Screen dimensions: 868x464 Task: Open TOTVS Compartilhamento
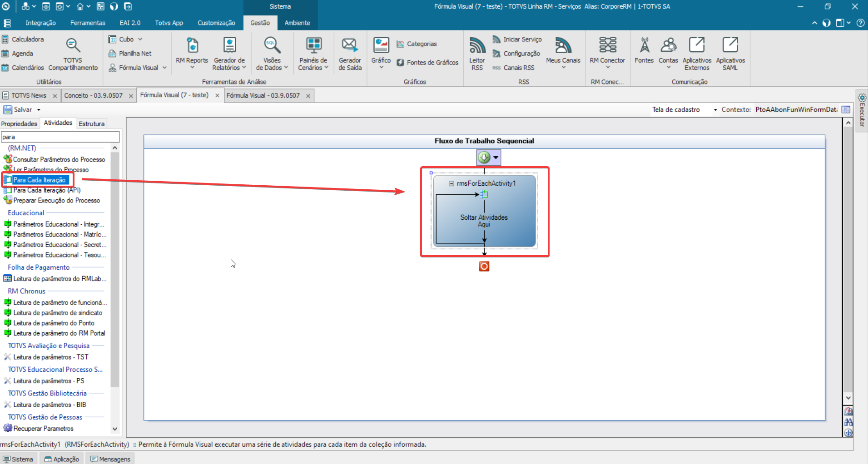pyautogui.click(x=73, y=54)
